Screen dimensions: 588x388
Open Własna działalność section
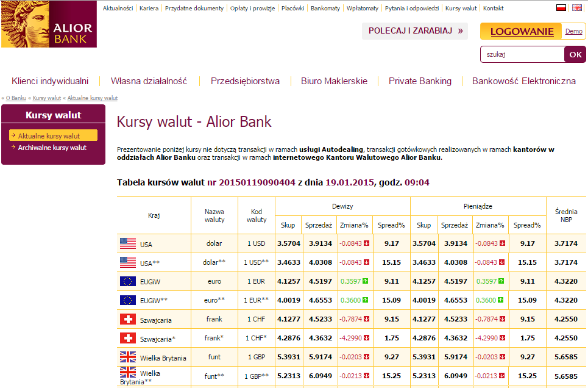click(149, 81)
